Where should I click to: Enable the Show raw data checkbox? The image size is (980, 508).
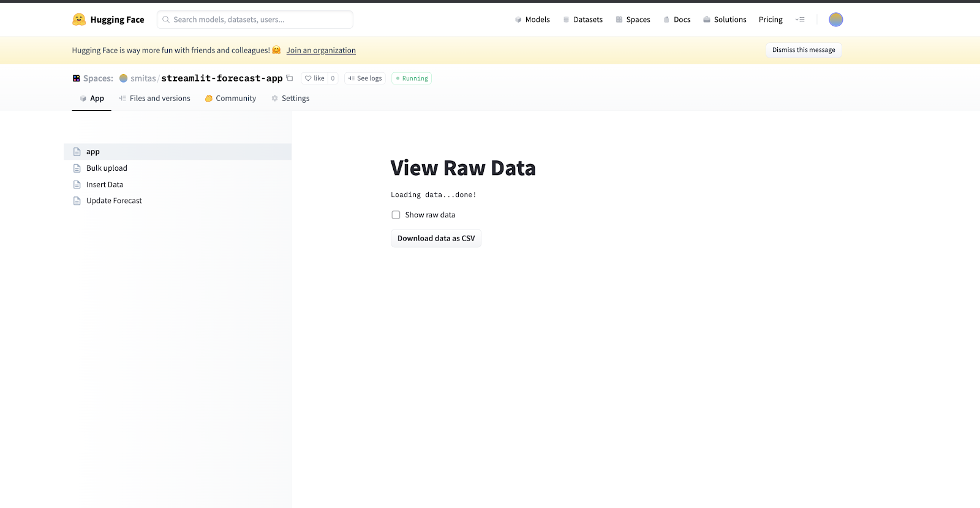coord(396,215)
